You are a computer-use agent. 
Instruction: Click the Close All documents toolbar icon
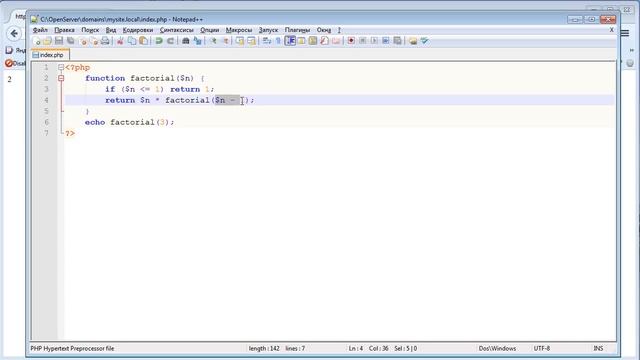tap(94, 41)
